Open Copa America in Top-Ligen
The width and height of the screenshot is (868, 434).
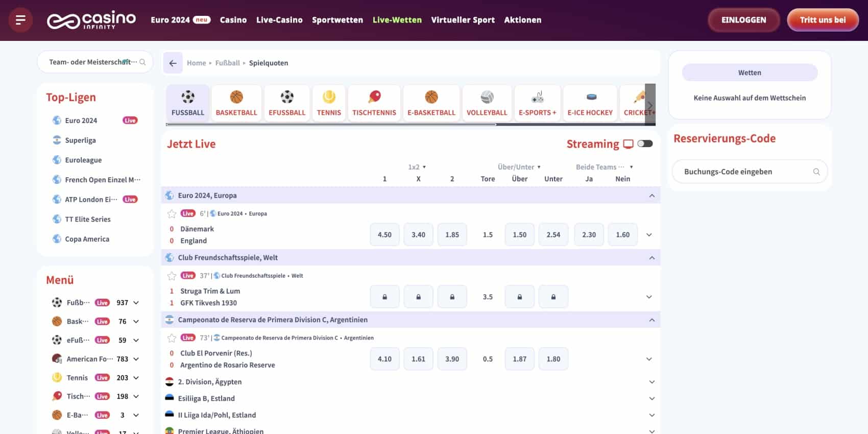87,239
